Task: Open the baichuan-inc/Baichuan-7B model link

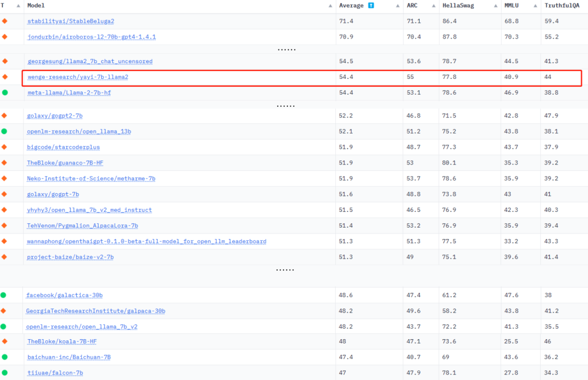Action: coord(69,358)
